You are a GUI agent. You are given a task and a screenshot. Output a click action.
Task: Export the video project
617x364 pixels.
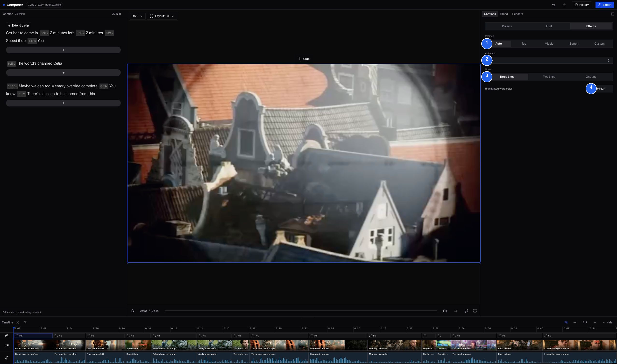pyautogui.click(x=604, y=5)
